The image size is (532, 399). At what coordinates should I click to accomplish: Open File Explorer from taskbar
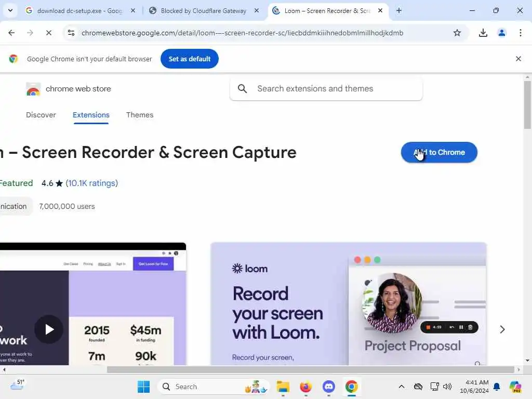point(283,387)
